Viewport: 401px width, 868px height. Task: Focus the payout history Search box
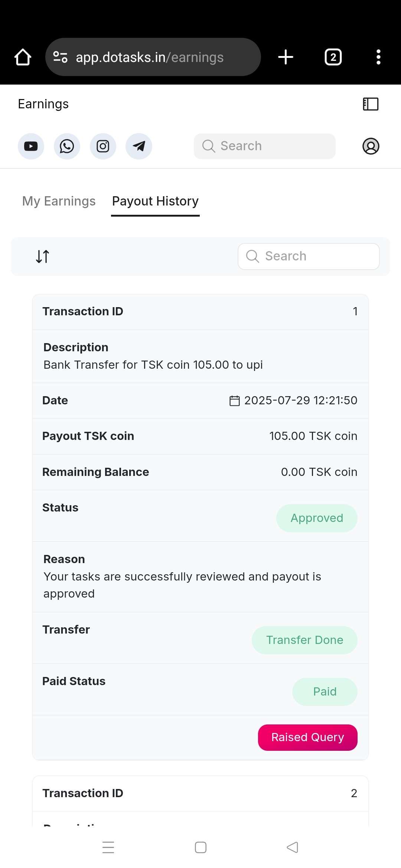308,256
